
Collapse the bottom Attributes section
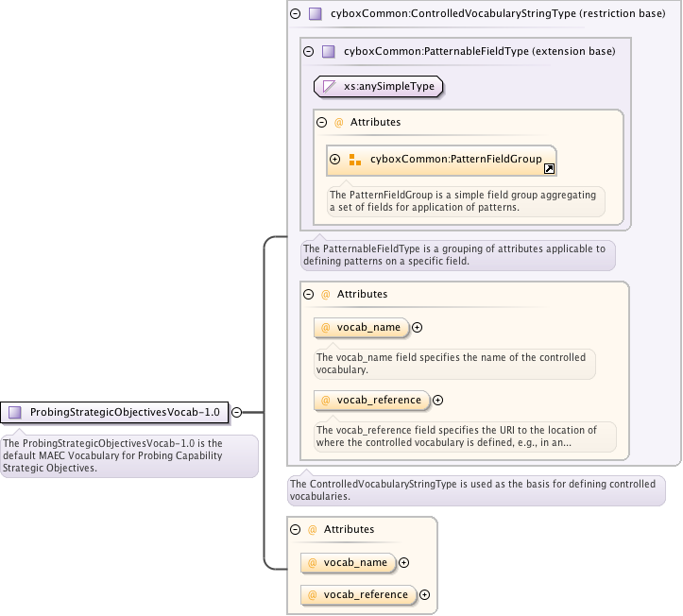296,529
